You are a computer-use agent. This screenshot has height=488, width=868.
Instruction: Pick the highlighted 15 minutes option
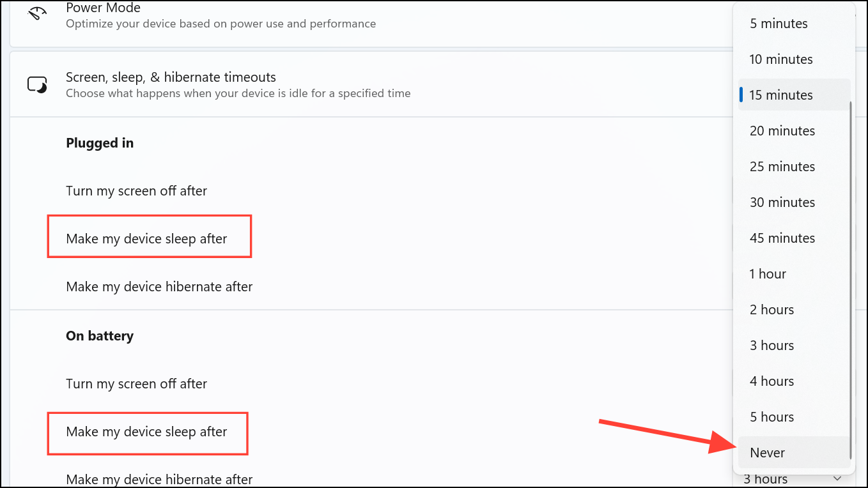pos(794,95)
